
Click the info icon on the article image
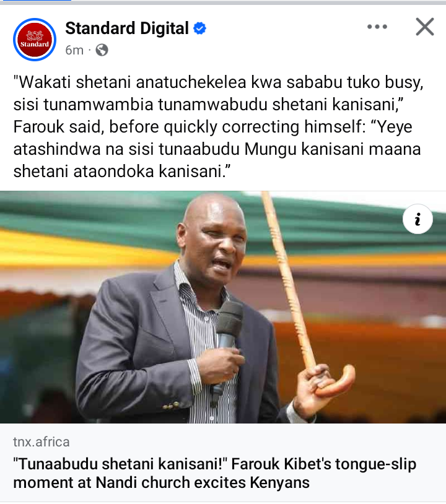click(418, 219)
